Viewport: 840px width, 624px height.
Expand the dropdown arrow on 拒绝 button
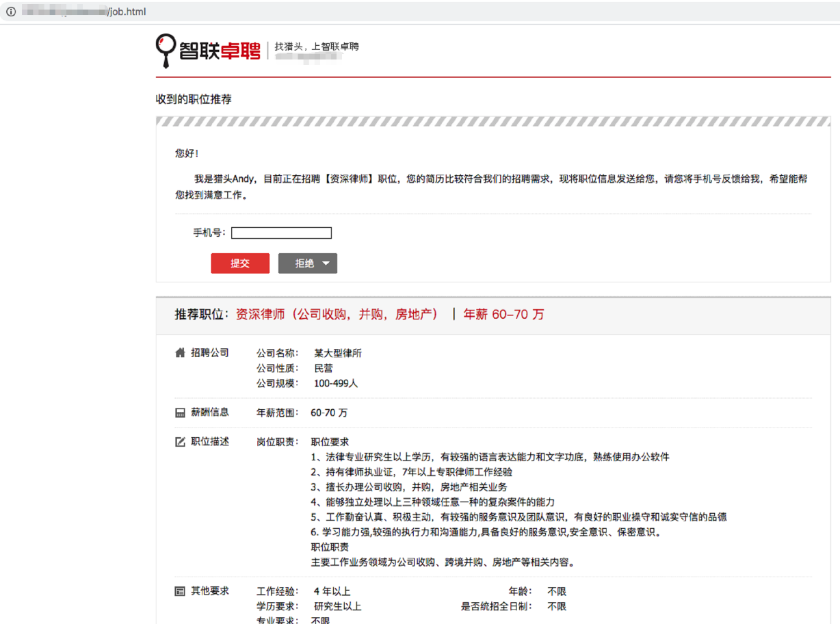326,263
